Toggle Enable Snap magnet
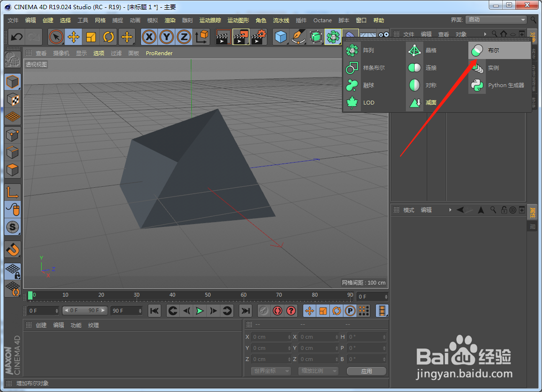Screen dimensions: 542x392 click(13, 249)
